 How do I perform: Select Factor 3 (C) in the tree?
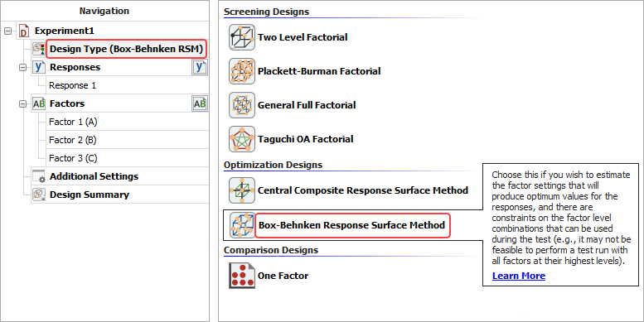(x=73, y=158)
